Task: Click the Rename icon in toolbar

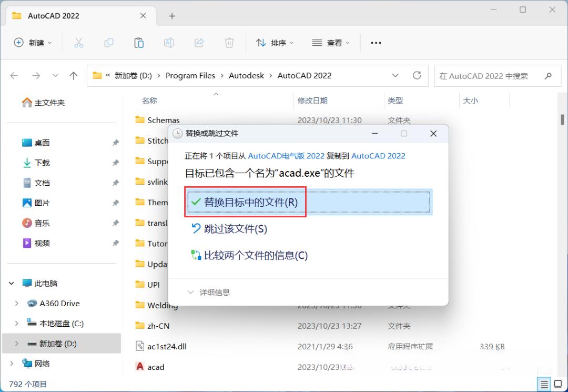Action: tap(169, 43)
